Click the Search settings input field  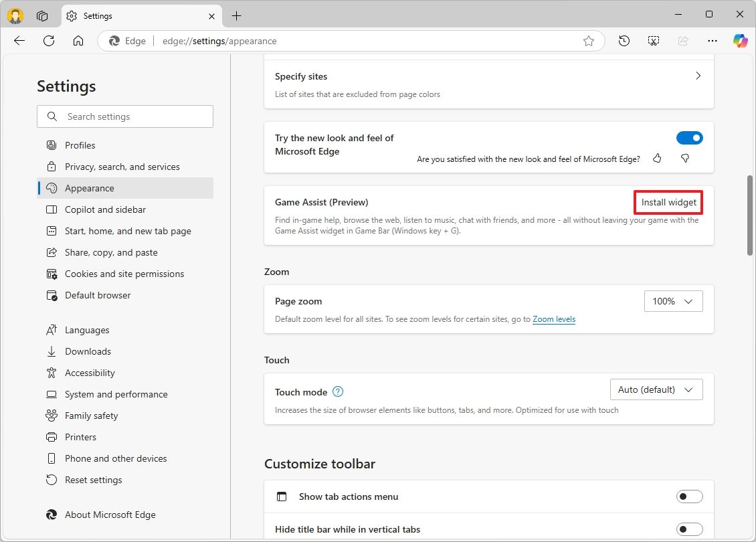[125, 116]
